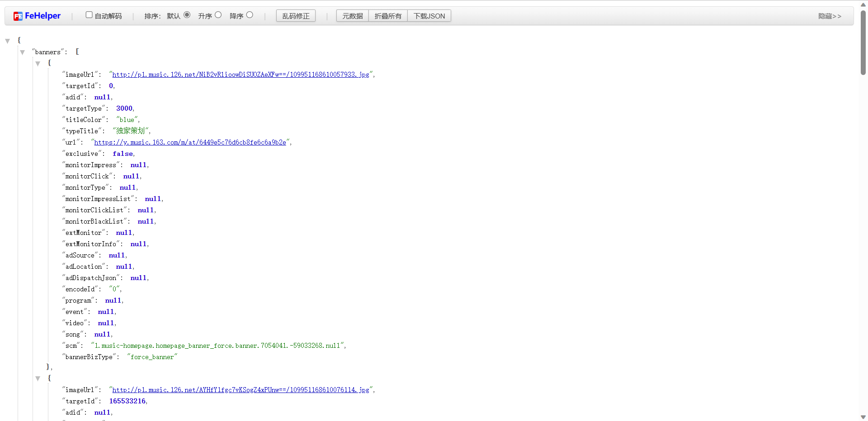
Task: Click the "monitorType" key
Action: click(x=85, y=187)
